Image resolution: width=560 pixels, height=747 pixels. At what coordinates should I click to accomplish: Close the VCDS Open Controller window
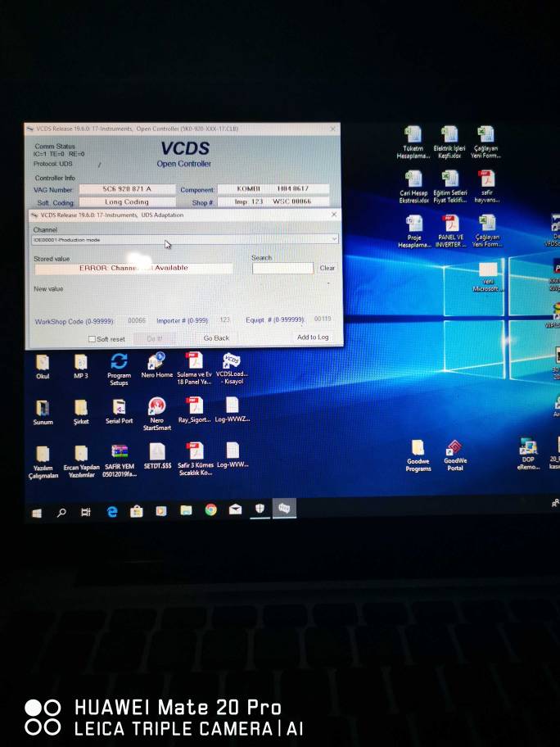click(333, 129)
